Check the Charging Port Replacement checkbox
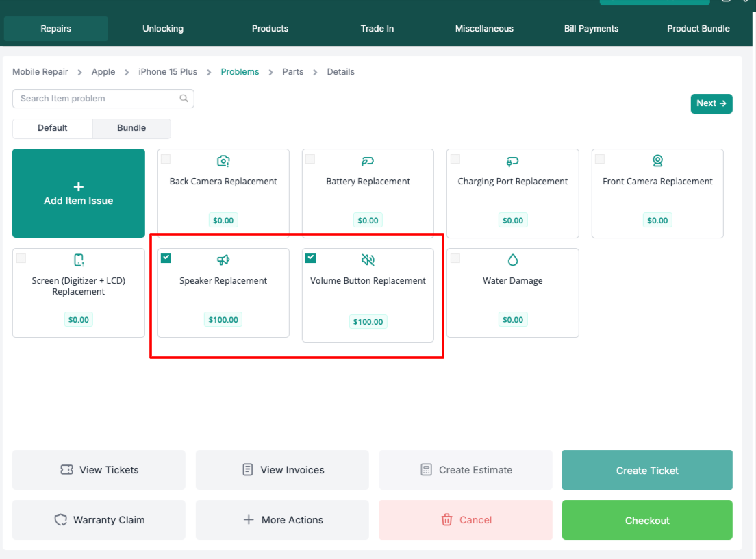756x559 pixels. tap(455, 159)
